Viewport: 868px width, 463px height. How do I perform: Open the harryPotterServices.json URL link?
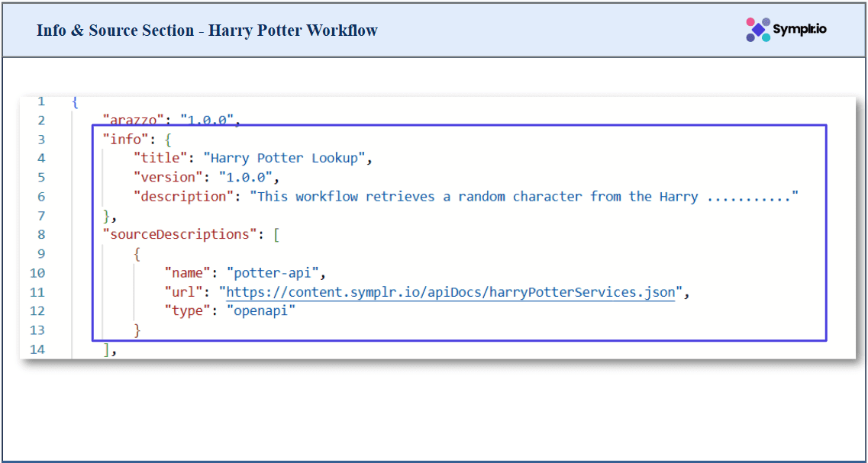point(450,291)
